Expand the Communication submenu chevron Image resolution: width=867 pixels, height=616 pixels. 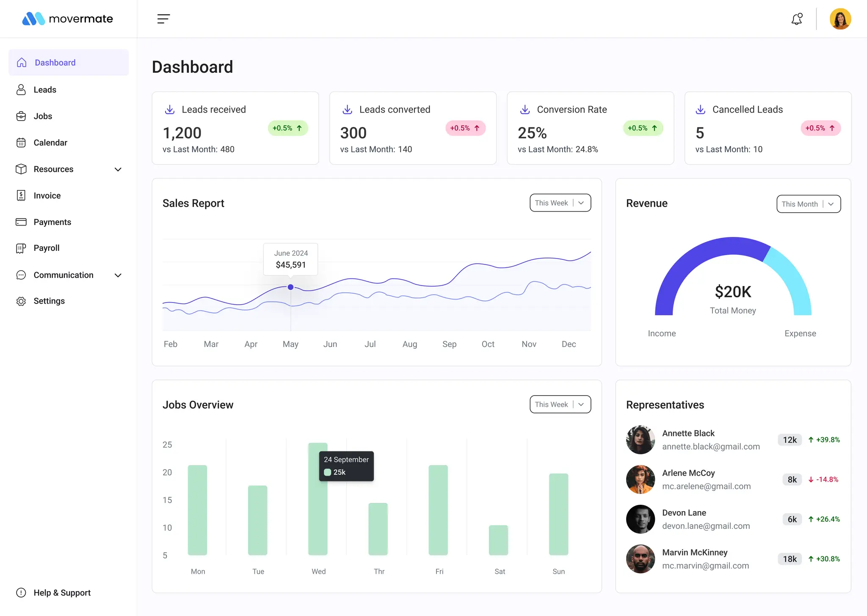click(x=118, y=275)
